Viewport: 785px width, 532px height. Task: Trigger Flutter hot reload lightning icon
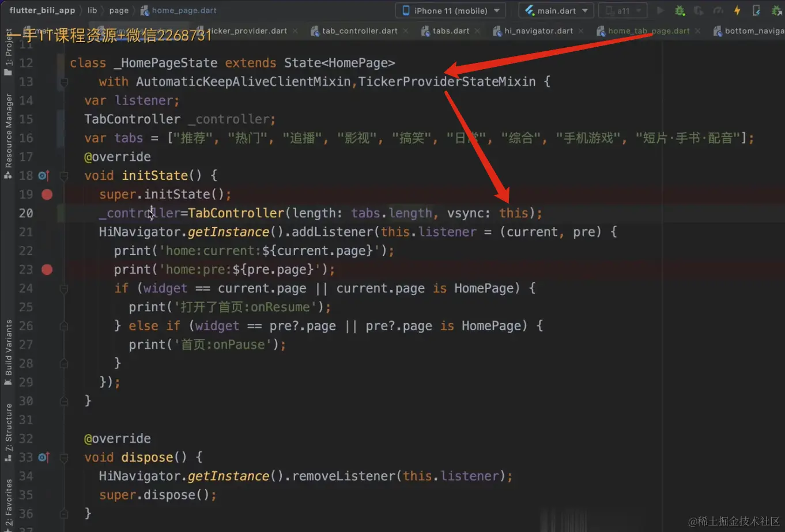pyautogui.click(x=737, y=10)
